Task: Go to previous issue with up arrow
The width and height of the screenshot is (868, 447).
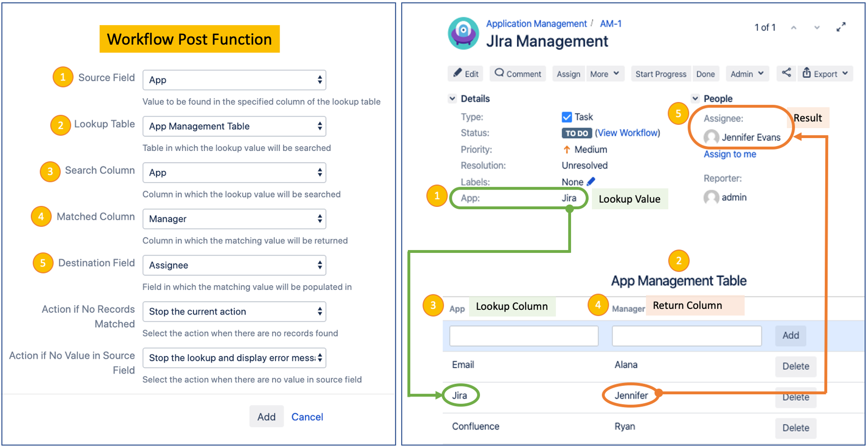Action: (794, 28)
